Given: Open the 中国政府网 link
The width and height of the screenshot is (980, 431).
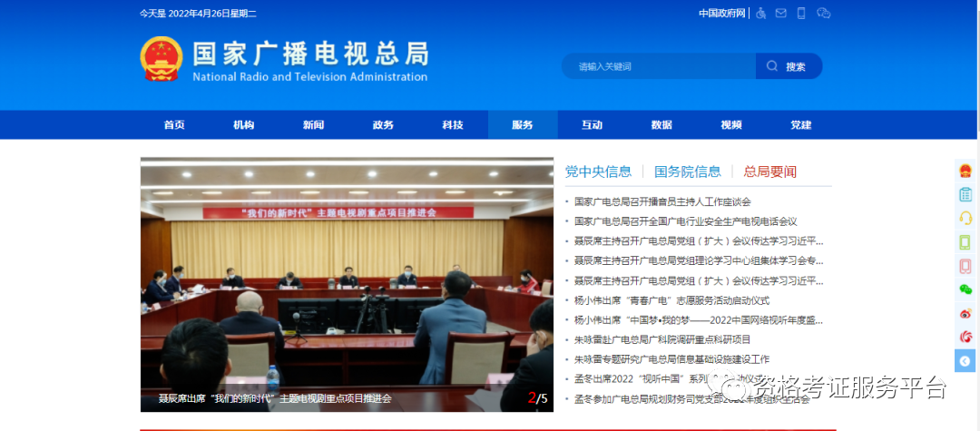Looking at the screenshot, I should (x=722, y=13).
